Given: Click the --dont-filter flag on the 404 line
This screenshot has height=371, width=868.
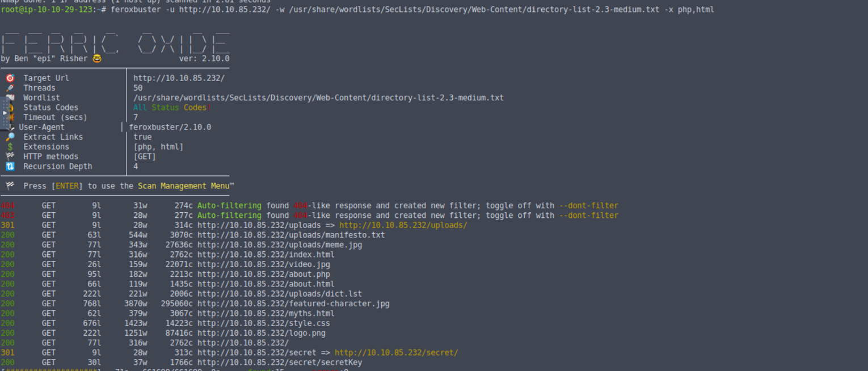Looking at the screenshot, I should pos(589,205).
